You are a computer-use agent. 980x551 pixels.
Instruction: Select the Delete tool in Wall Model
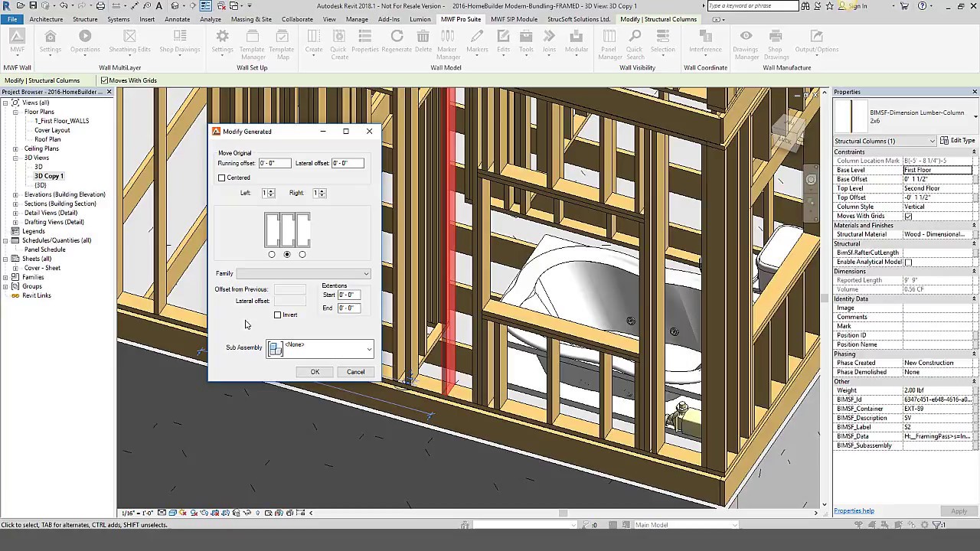click(423, 41)
